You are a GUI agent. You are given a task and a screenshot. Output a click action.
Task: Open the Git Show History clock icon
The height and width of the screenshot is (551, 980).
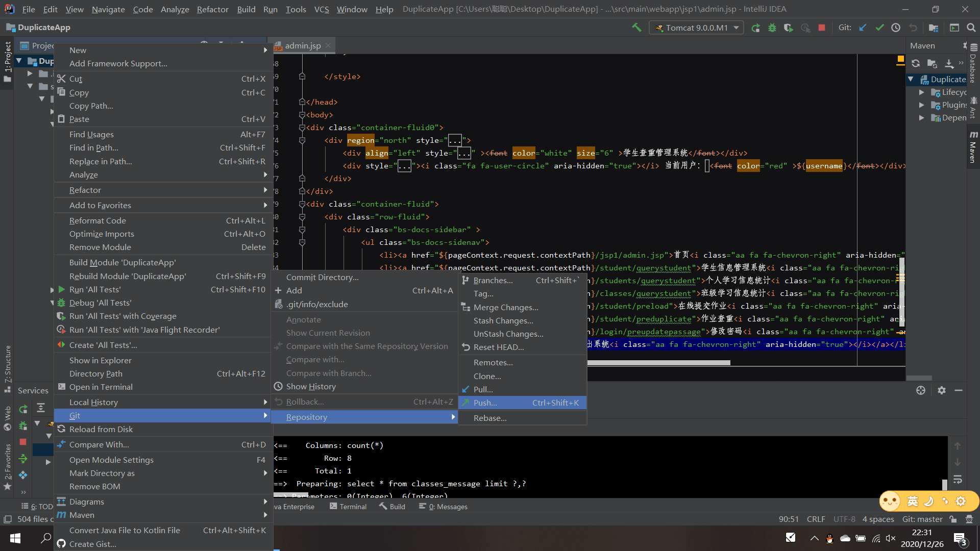(896, 28)
